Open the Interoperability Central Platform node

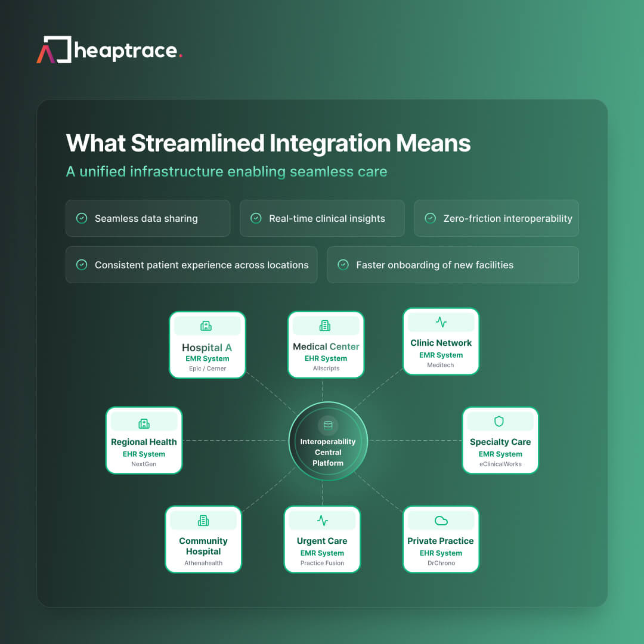point(328,441)
